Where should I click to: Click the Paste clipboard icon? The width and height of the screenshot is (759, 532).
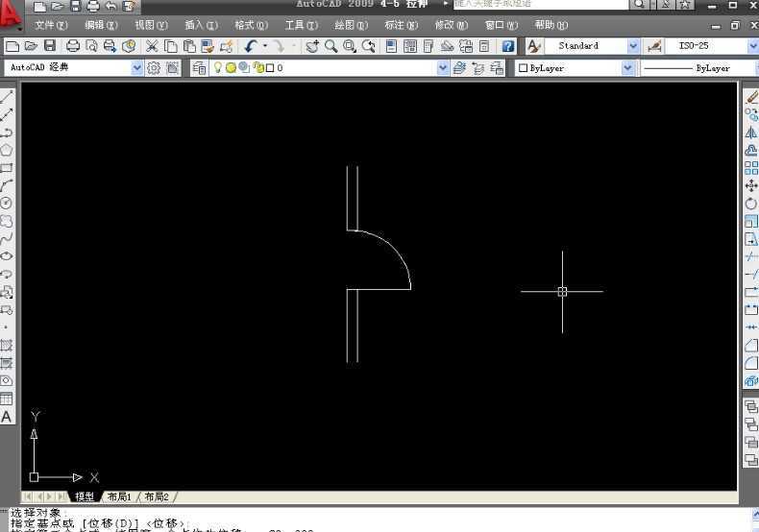click(189, 46)
